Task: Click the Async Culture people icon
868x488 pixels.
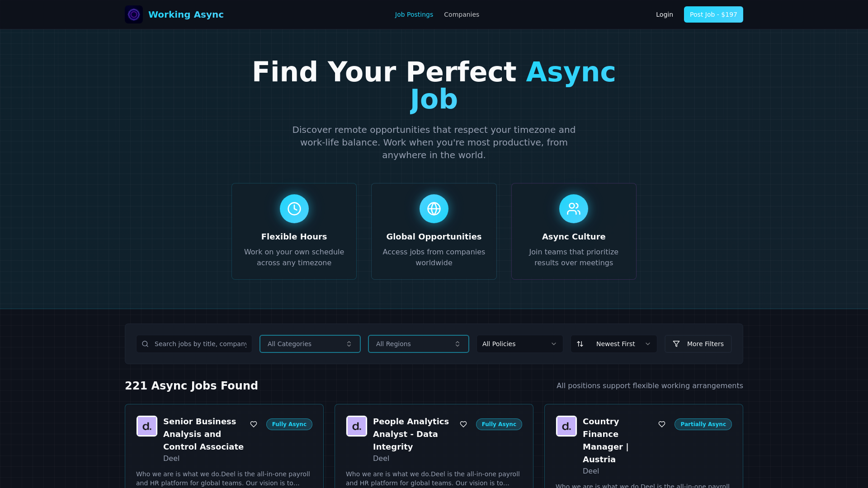Action: tap(573, 209)
